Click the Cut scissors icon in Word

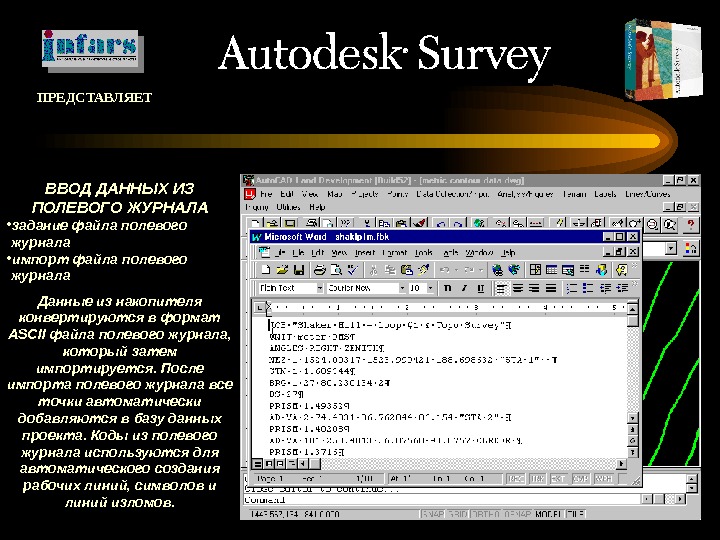(x=373, y=270)
